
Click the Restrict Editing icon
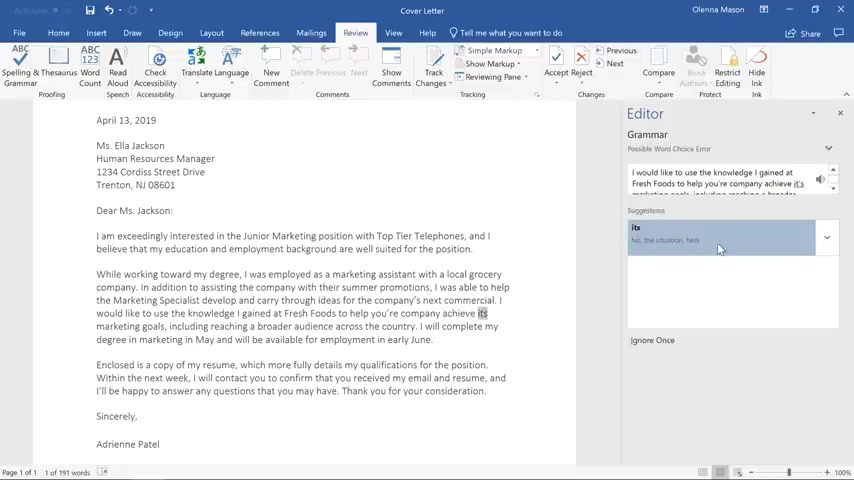[728, 66]
